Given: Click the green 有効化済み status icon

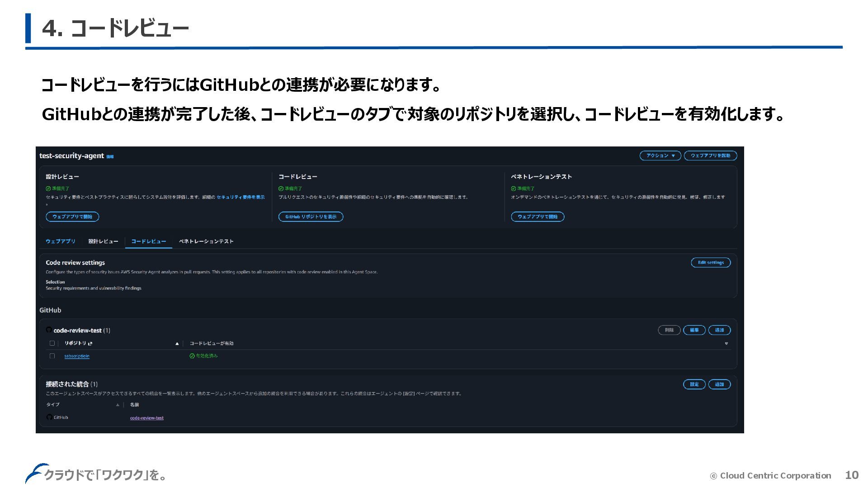Looking at the screenshot, I should [192, 356].
